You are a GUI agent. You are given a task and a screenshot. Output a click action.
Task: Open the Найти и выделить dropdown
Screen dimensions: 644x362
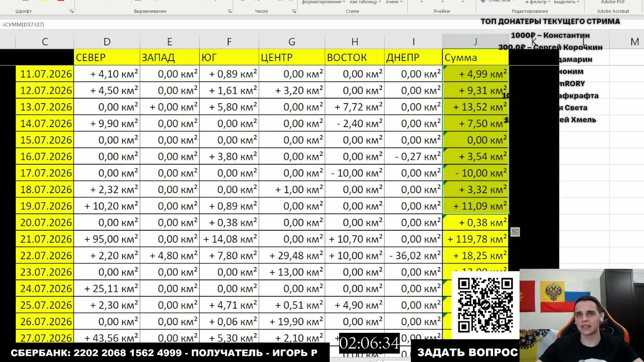[x=567, y=2]
